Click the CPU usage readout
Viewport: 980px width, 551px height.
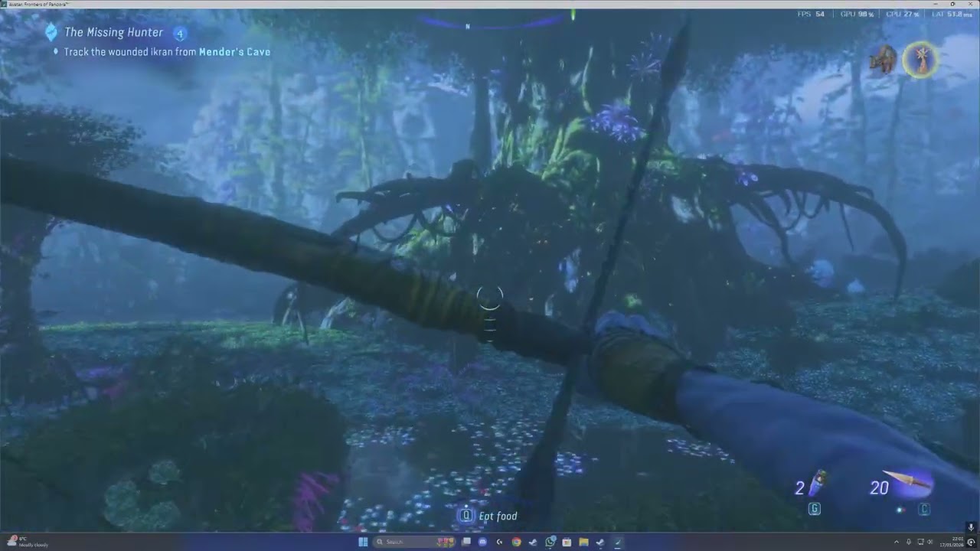click(902, 14)
